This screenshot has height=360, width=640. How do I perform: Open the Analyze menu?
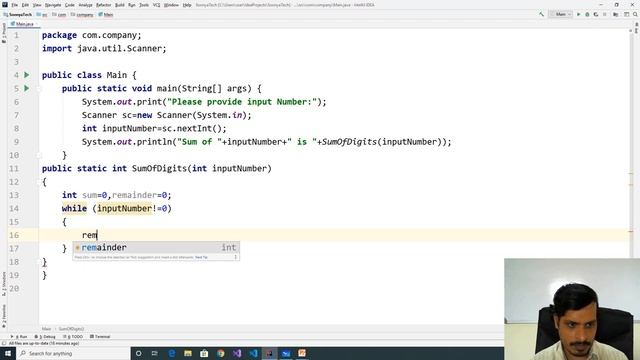tap(85, 5)
